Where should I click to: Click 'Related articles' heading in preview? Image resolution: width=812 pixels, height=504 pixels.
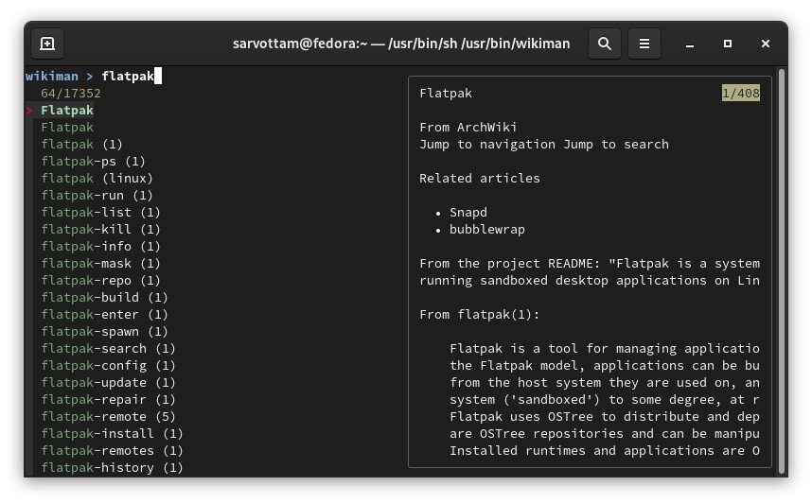pos(480,179)
